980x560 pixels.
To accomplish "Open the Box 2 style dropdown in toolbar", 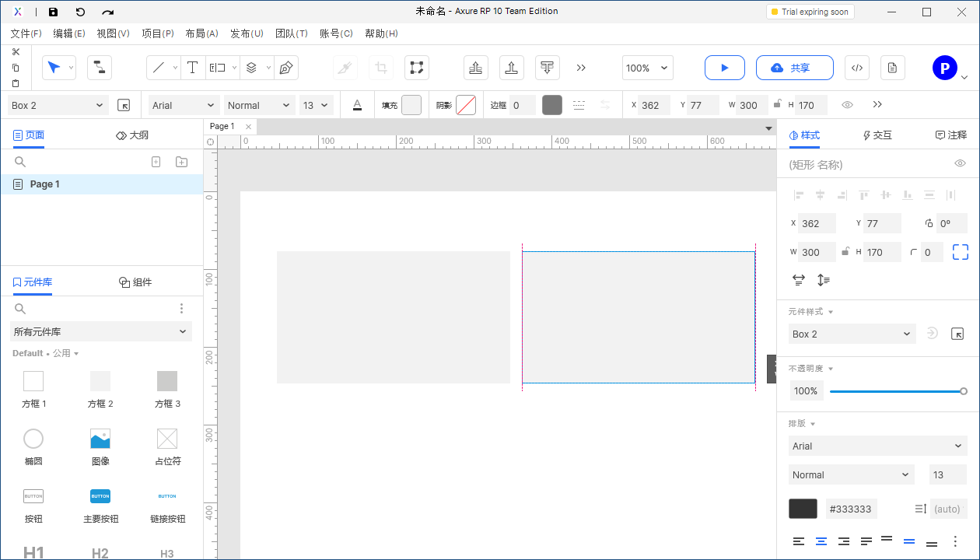I will click(x=58, y=105).
